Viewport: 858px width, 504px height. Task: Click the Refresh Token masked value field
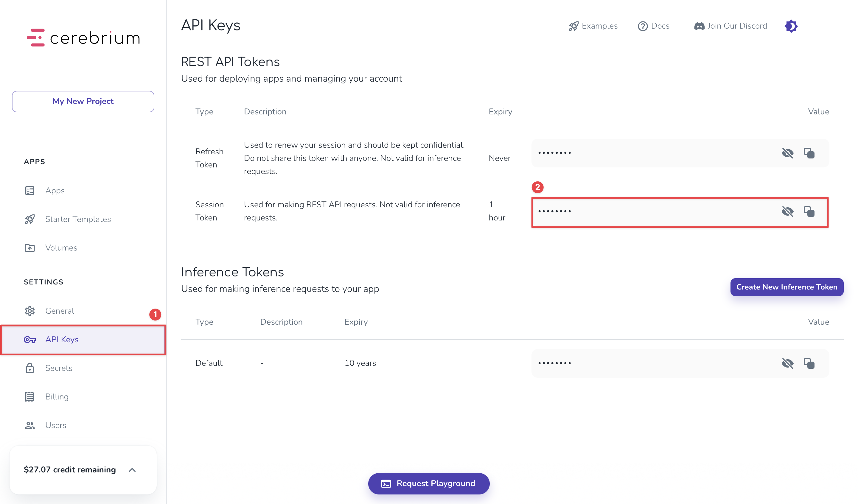pos(680,153)
